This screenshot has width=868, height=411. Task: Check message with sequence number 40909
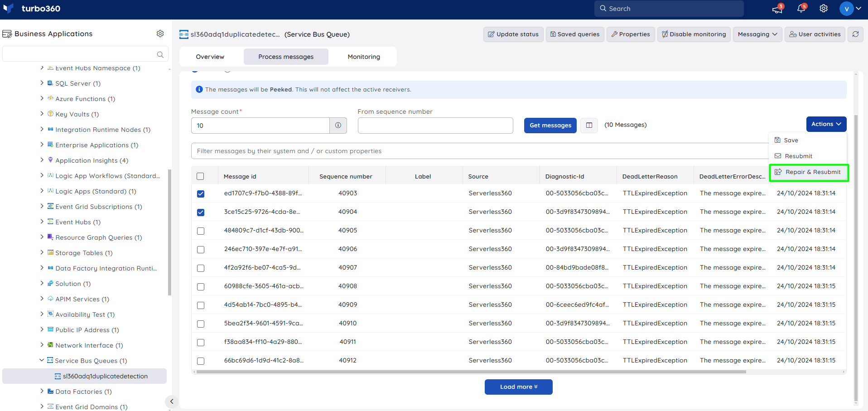pyautogui.click(x=201, y=305)
